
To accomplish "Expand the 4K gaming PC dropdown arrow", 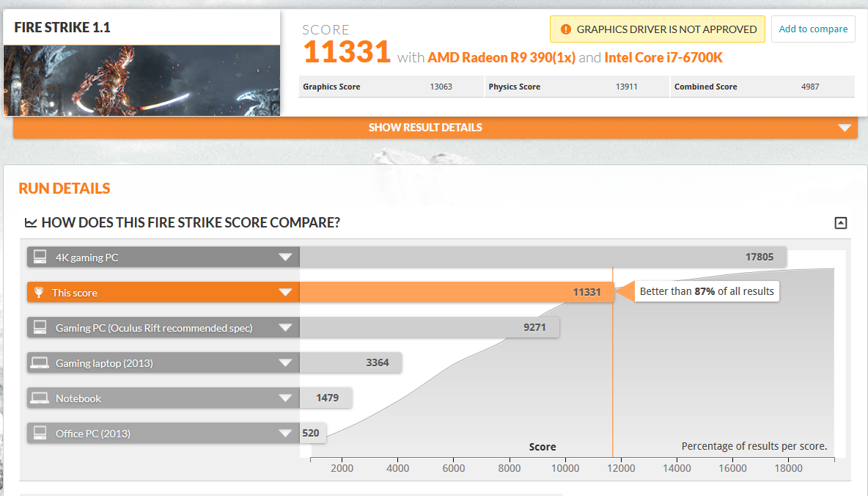I will (285, 257).
